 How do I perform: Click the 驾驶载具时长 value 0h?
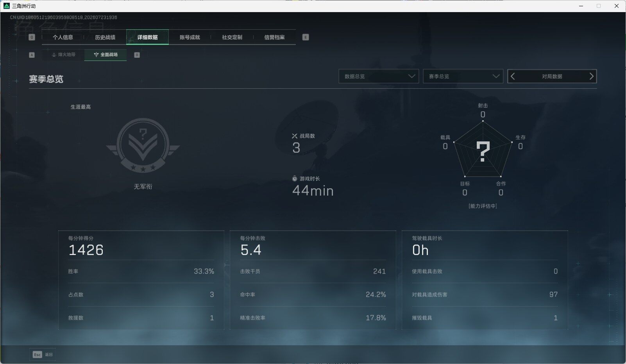coord(420,250)
